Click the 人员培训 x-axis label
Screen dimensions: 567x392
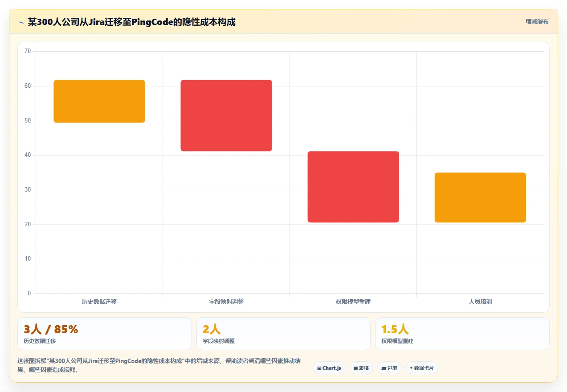pos(480,302)
